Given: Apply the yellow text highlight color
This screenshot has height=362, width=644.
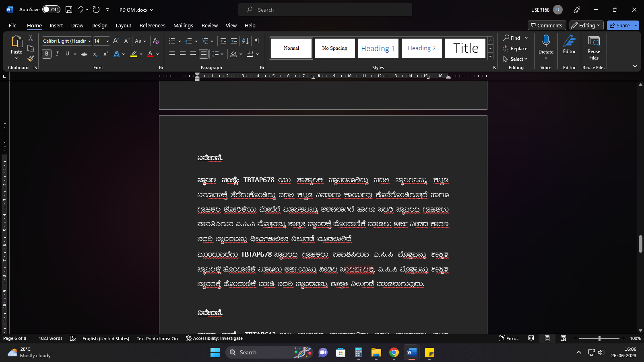Looking at the screenshot, I should (x=134, y=54).
